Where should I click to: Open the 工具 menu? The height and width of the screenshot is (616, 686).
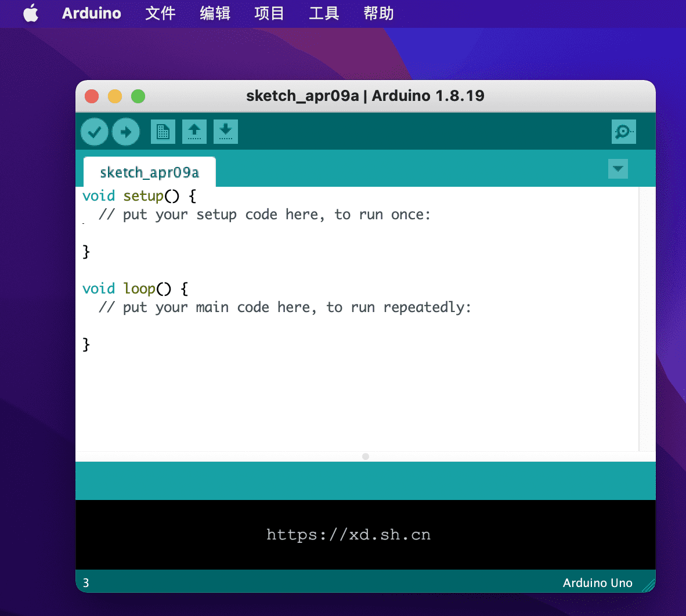pyautogui.click(x=324, y=13)
